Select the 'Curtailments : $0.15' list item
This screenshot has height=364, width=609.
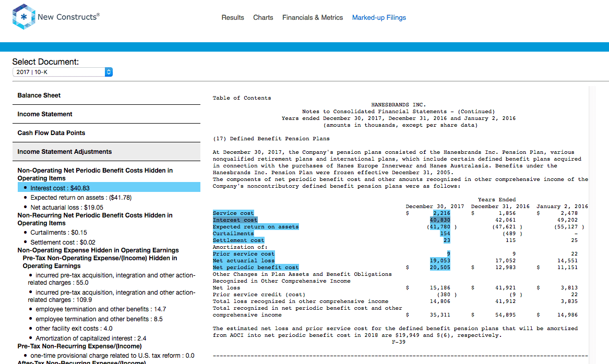58,233
